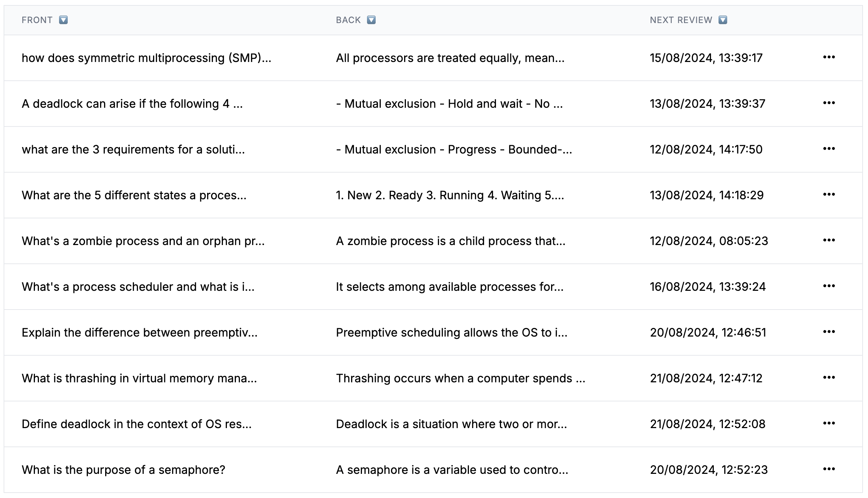The width and height of the screenshot is (868, 498).
Task: Select the FRONT column header
Action: click(37, 20)
